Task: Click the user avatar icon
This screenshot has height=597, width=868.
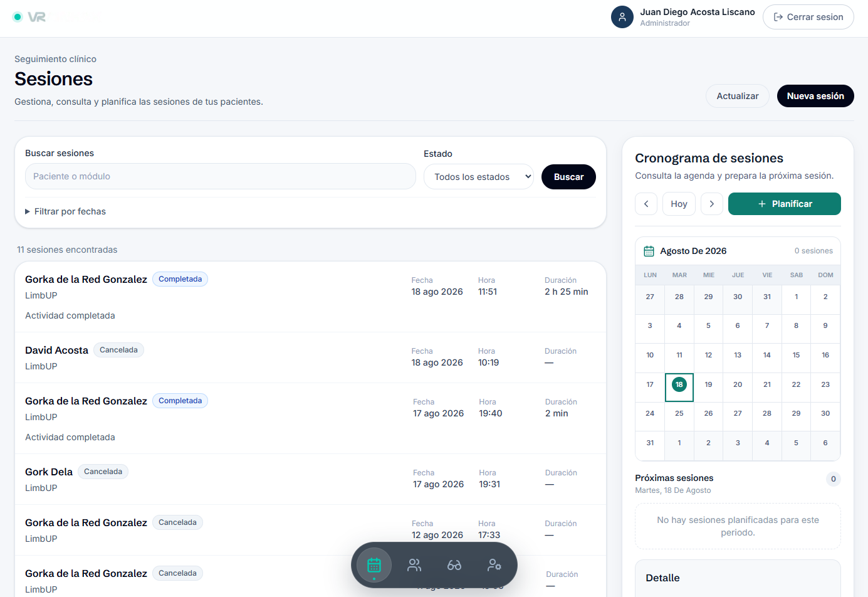Action: 622,17
